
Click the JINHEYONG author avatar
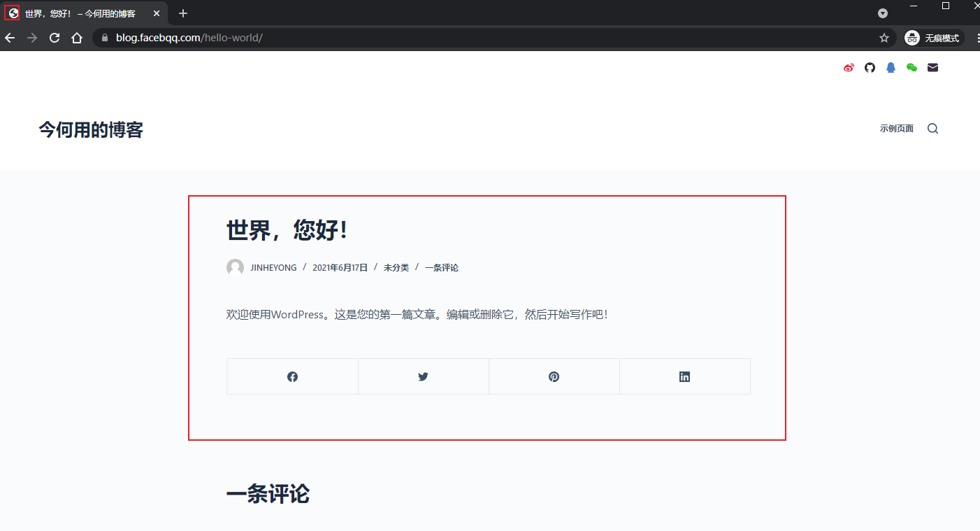coord(235,267)
